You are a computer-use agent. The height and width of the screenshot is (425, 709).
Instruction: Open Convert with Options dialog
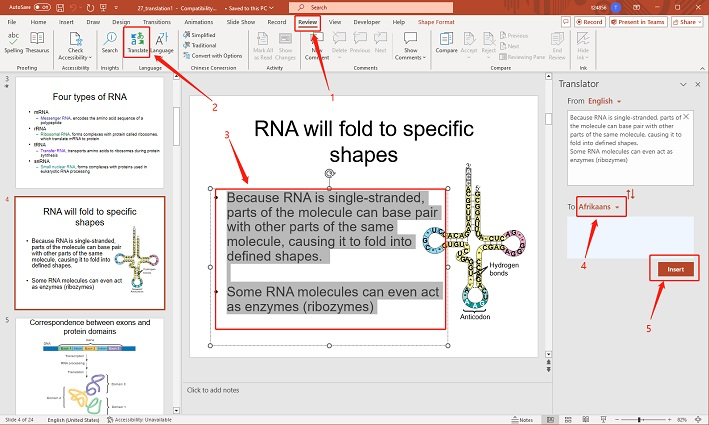pyautogui.click(x=213, y=56)
